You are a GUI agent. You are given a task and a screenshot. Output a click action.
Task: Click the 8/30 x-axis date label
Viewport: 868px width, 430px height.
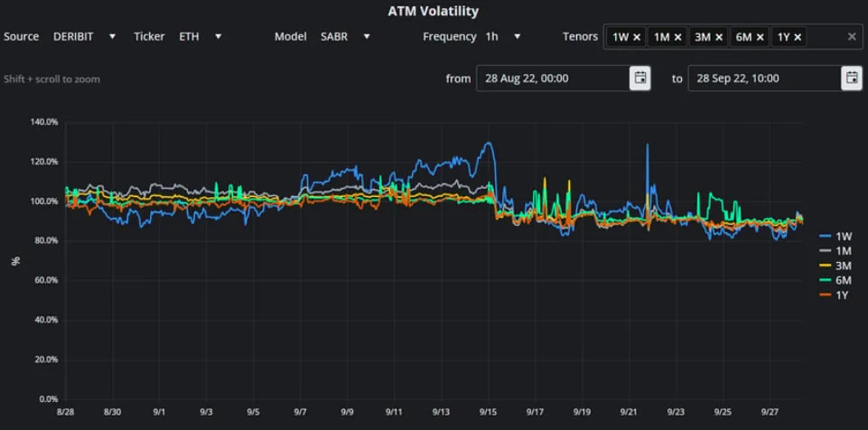112,412
